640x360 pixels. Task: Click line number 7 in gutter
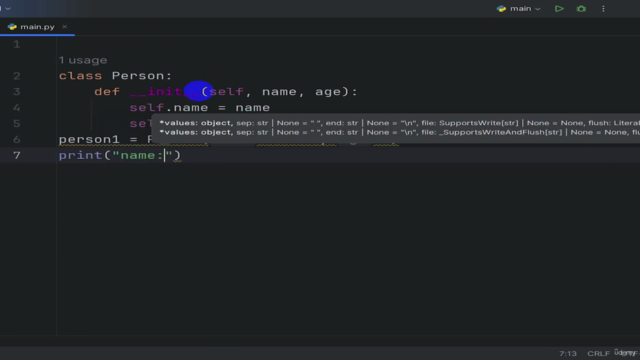[16, 156]
